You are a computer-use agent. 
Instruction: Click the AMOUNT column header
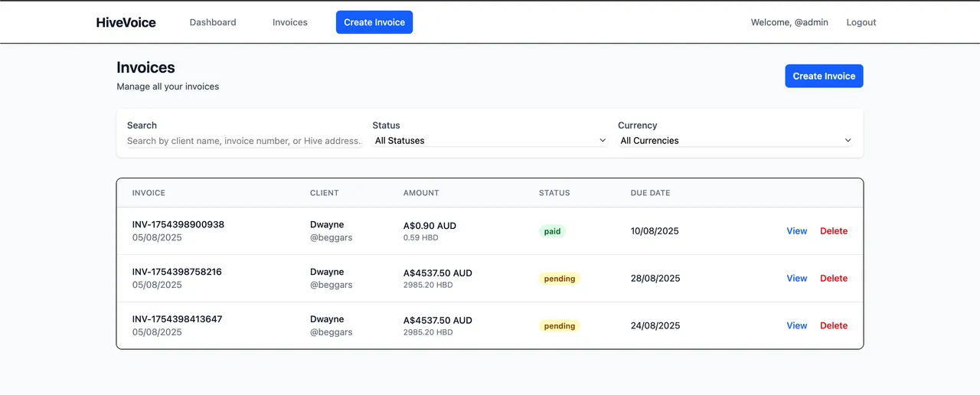421,193
